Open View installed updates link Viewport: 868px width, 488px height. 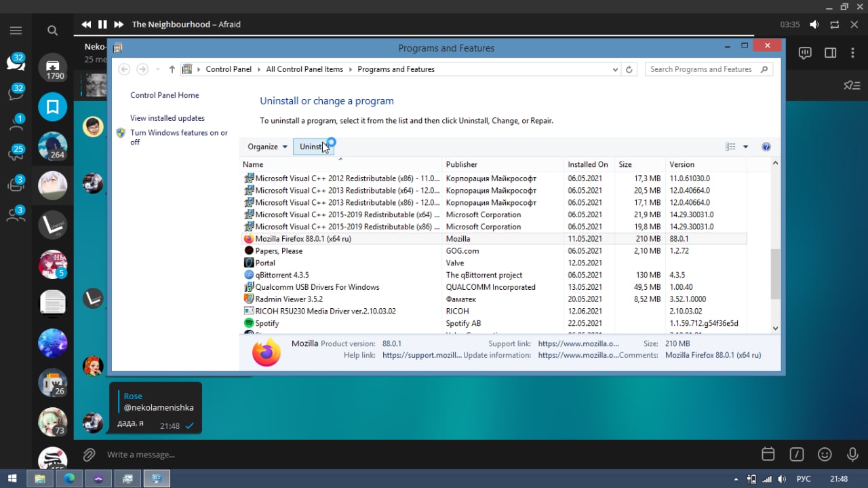point(167,118)
